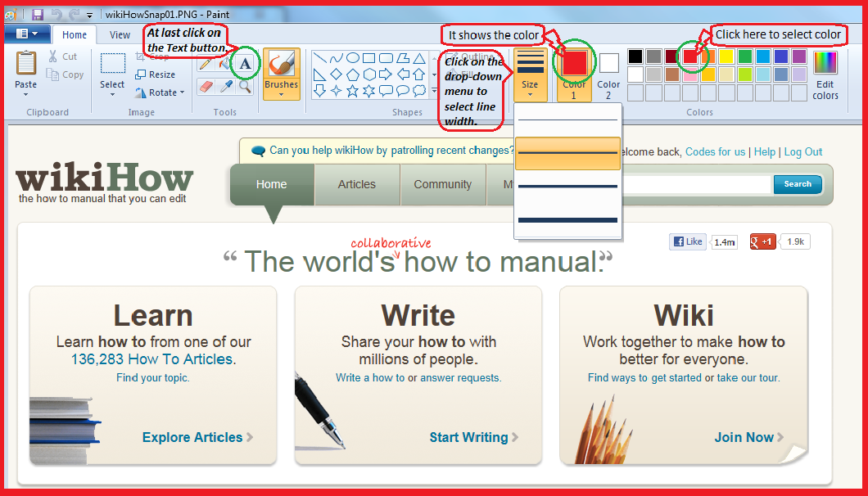Click Articles in the wikiHow navigation bar
Image resolution: width=868 pixels, height=496 pixels.
[357, 184]
